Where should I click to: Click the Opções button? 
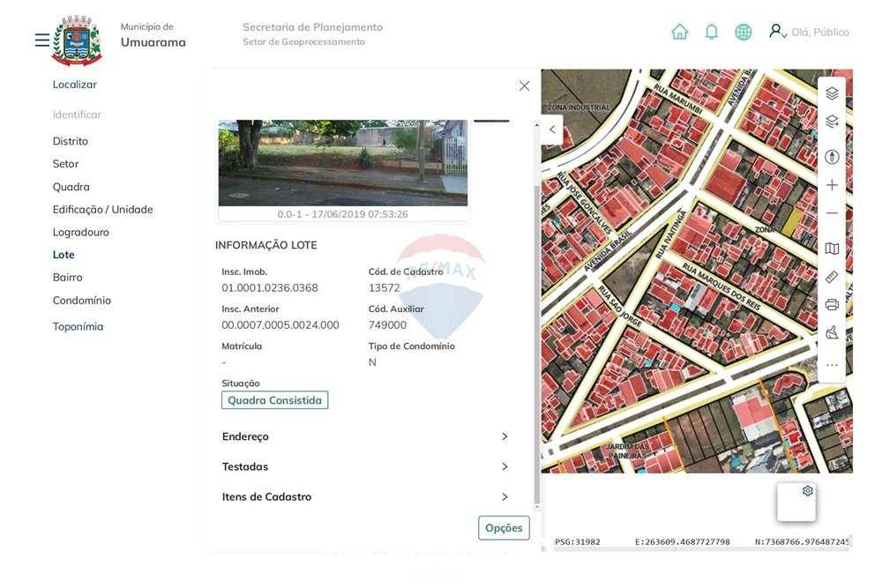click(x=504, y=528)
